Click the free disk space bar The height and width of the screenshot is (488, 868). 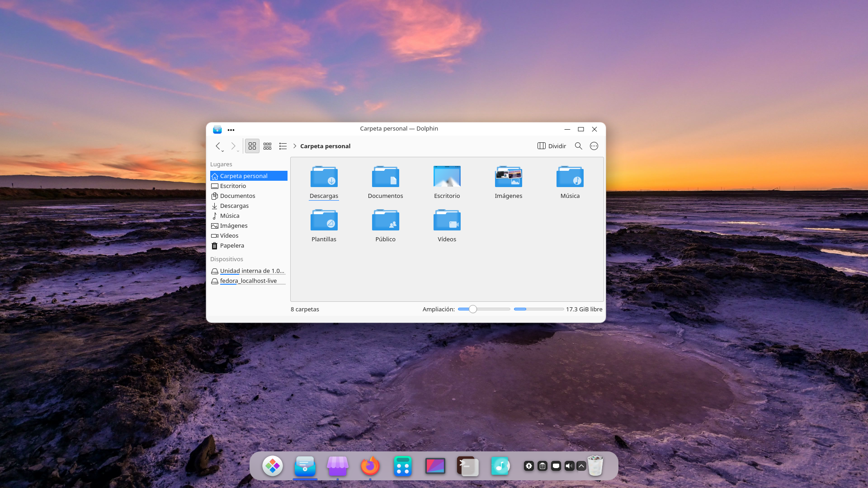[x=538, y=309]
